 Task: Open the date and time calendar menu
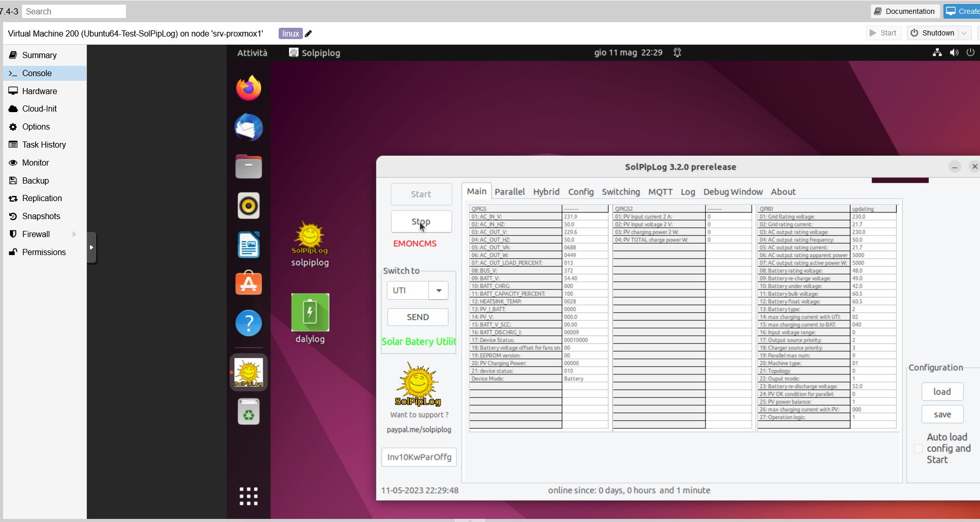tap(628, 52)
